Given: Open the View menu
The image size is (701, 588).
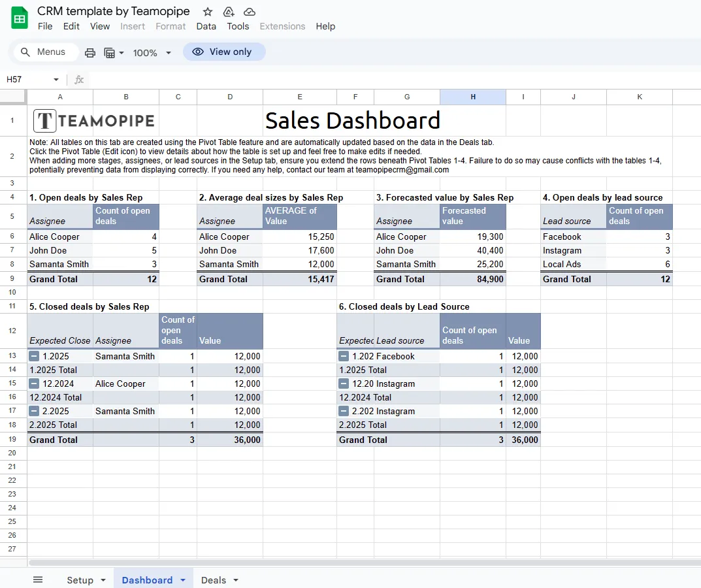Looking at the screenshot, I should tap(100, 26).
